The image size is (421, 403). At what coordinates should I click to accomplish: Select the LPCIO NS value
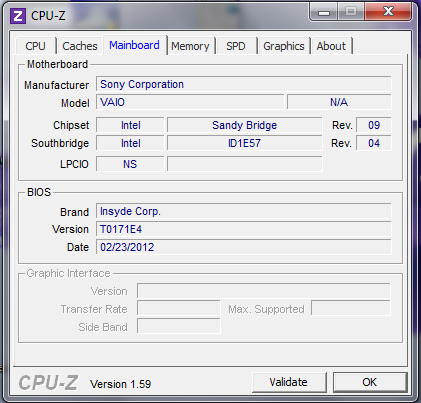(130, 164)
